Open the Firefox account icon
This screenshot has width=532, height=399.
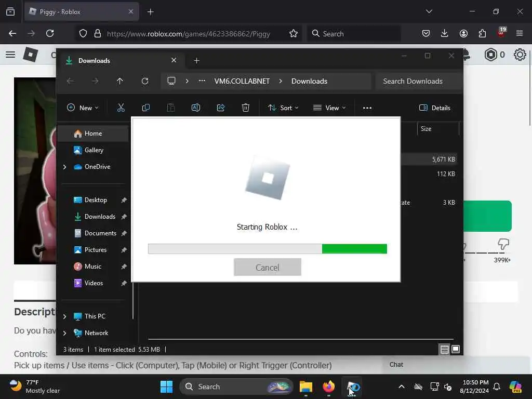click(463, 33)
